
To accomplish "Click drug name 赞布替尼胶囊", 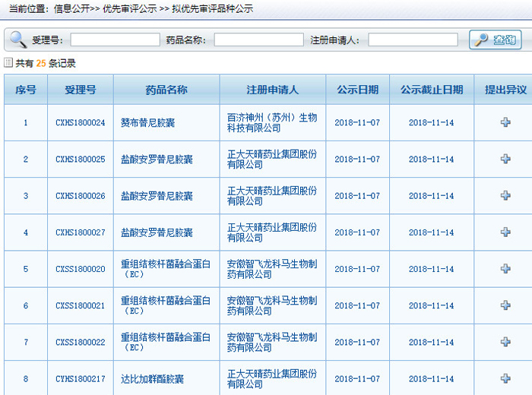I will pyautogui.click(x=148, y=122).
